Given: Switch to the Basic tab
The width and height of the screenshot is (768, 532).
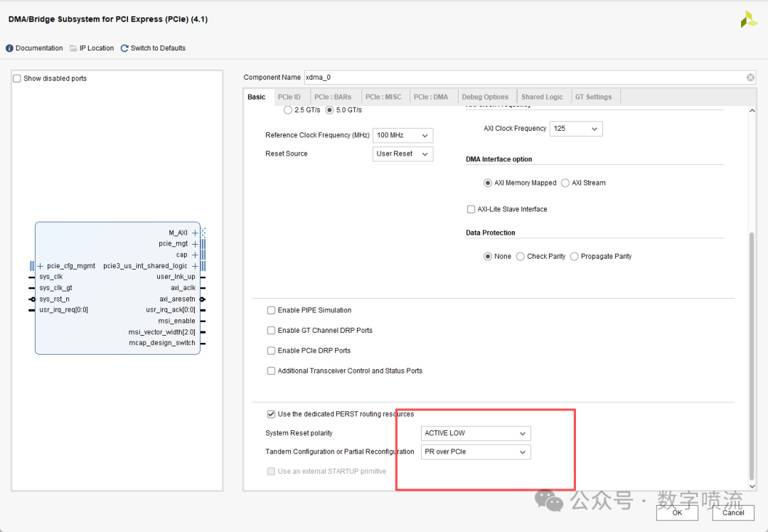Looking at the screenshot, I should click(257, 97).
